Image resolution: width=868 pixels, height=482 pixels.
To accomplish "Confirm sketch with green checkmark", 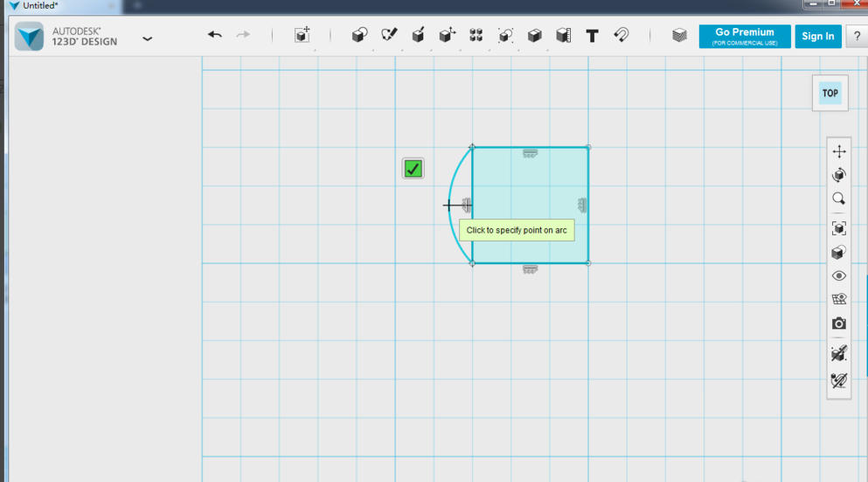I will [x=413, y=169].
